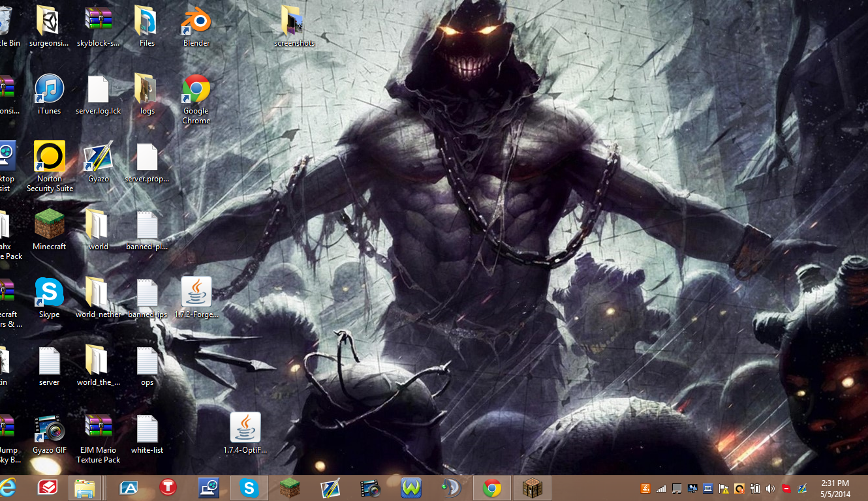868x501 pixels.
Task: Click the Skype status tray icon
Action: 786,488
